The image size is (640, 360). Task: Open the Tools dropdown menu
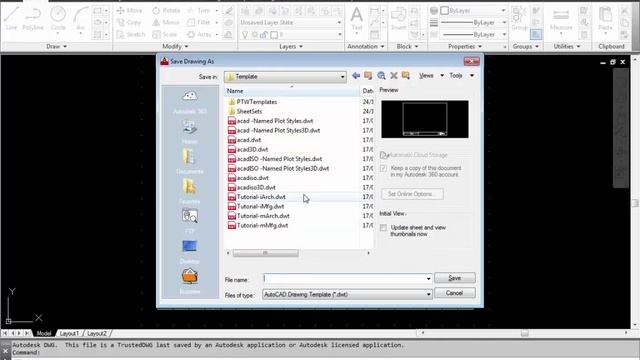point(462,76)
